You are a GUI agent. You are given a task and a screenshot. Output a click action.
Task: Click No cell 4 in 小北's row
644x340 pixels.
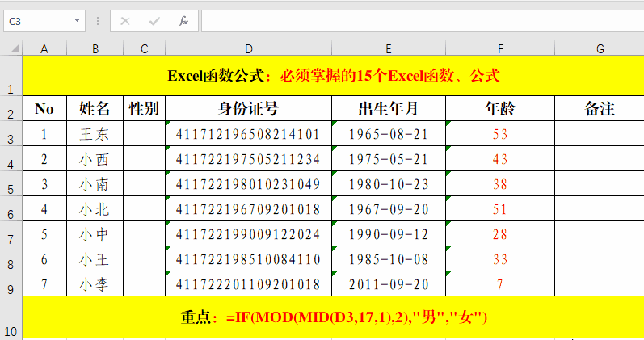pos(44,208)
